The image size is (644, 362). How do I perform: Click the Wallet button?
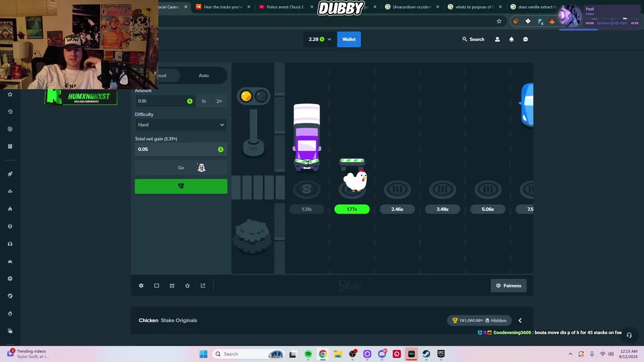[349, 39]
